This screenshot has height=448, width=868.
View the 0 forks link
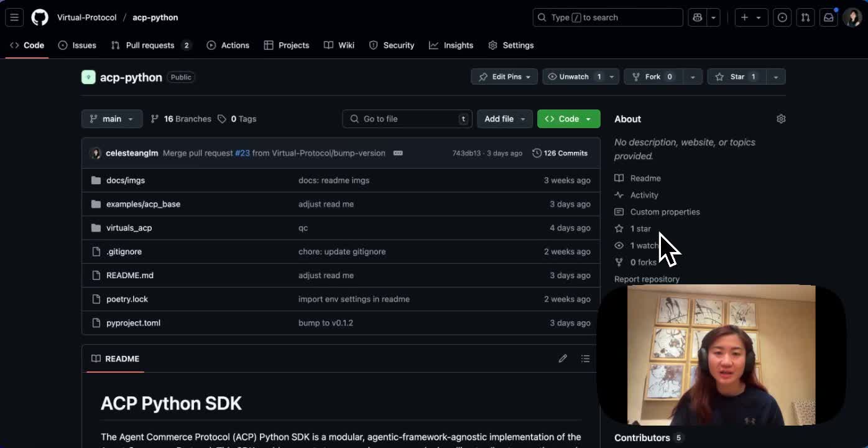pos(635,262)
